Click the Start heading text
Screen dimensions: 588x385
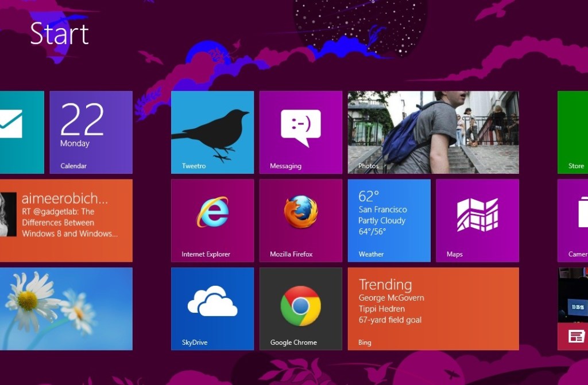click(59, 34)
